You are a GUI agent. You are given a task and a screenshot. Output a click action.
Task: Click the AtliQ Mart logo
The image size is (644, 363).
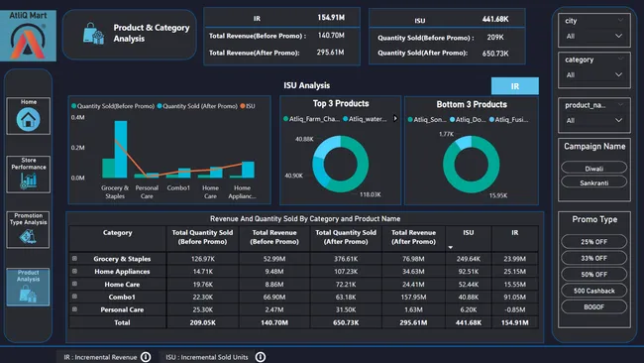pyautogui.click(x=28, y=36)
